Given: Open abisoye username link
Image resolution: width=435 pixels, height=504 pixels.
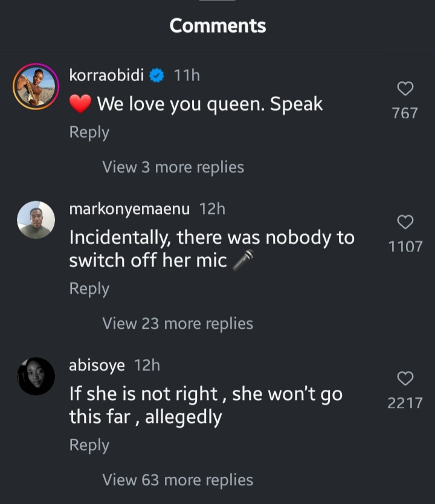Looking at the screenshot, I should [97, 366].
